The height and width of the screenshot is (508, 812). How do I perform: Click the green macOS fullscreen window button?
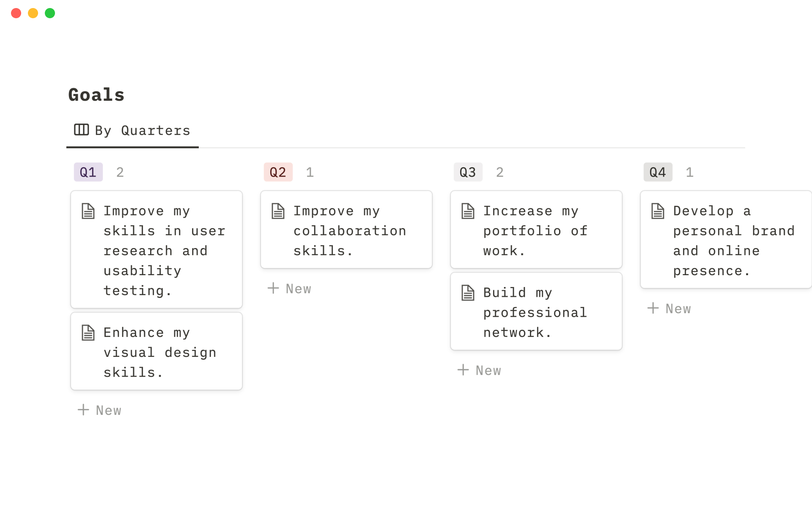pos(50,13)
